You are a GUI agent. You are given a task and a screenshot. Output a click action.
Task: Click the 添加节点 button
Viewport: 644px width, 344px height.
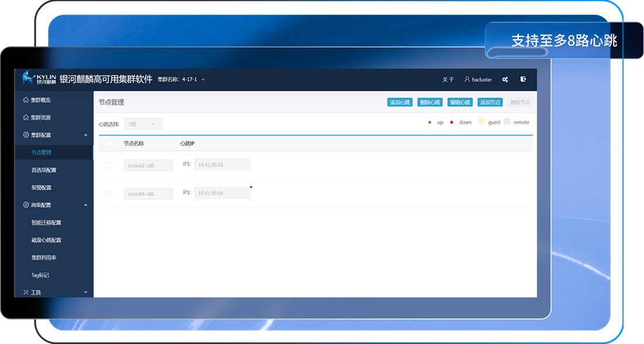pos(490,102)
